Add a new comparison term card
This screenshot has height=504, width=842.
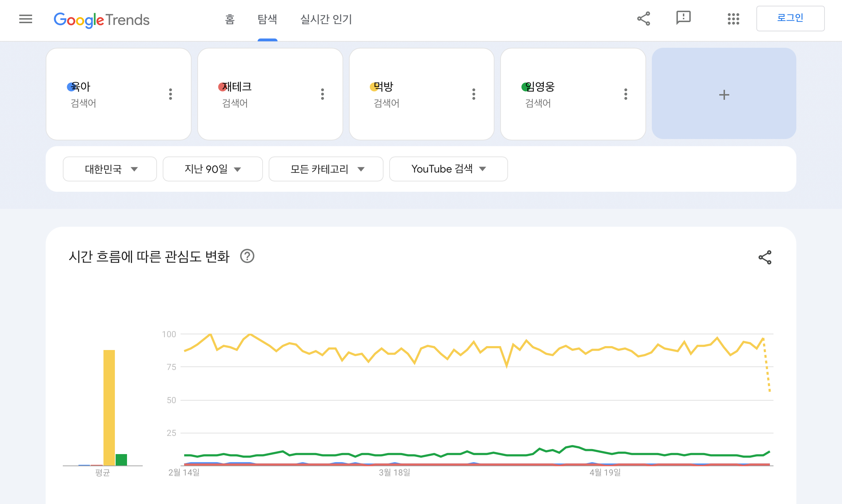tap(724, 94)
